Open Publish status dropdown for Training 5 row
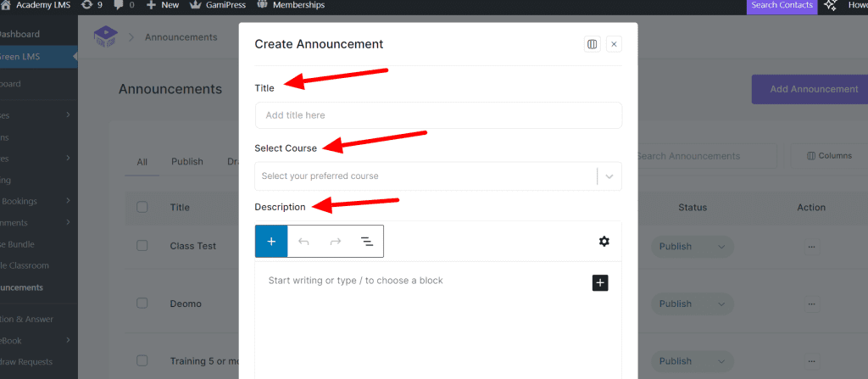Screen dimensions: 868x379 click(x=693, y=361)
